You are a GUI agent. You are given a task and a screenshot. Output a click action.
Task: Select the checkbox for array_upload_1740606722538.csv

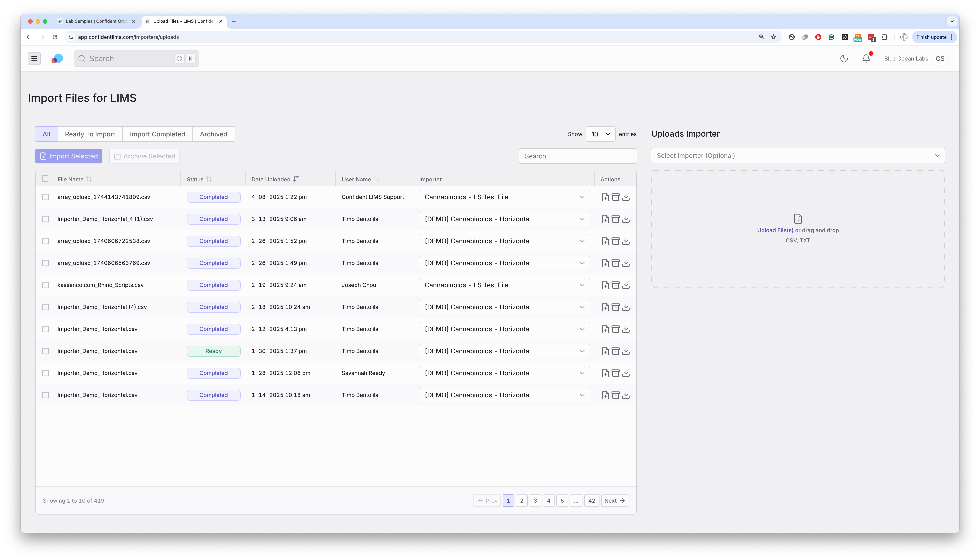[45, 241]
